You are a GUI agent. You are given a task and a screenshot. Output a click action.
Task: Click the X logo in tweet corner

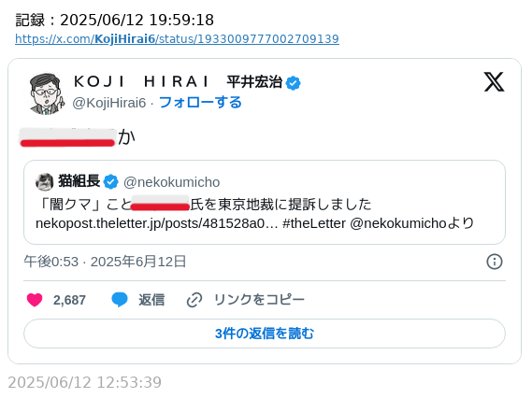[494, 81]
